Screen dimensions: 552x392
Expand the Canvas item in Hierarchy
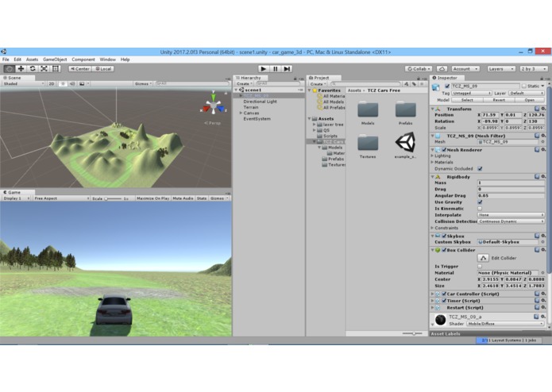[x=241, y=113]
